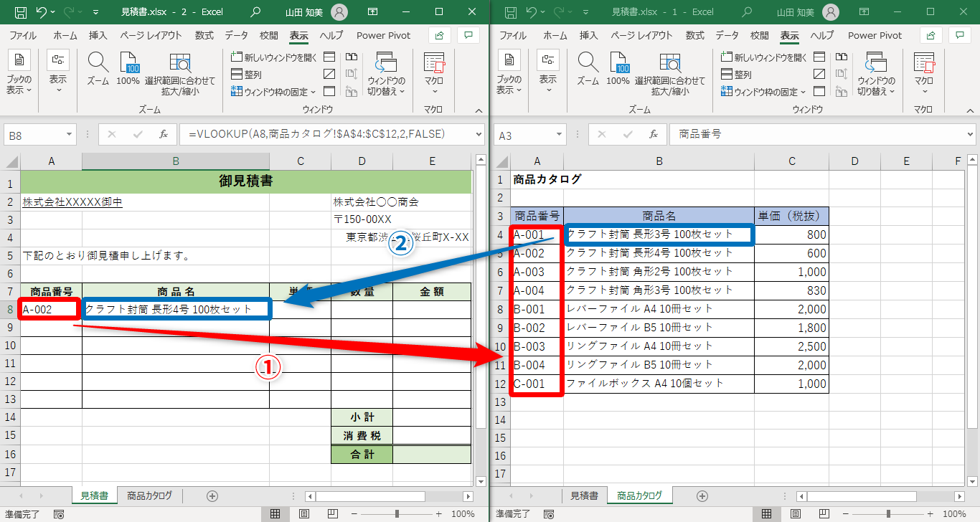The height and width of the screenshot is (522, 980).
Task: Open the ブックの表示 dropdown in the left window
Action: [19, 74]
